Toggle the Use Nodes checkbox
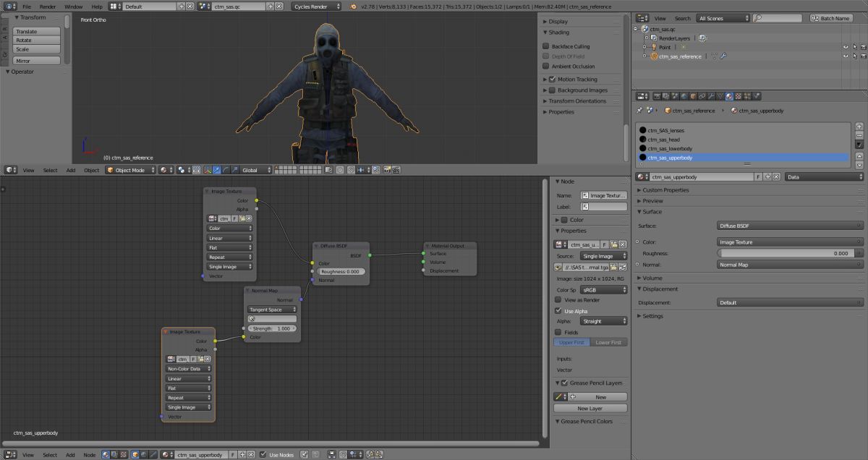This screenshot has width=868, height=460. (263, 454)
